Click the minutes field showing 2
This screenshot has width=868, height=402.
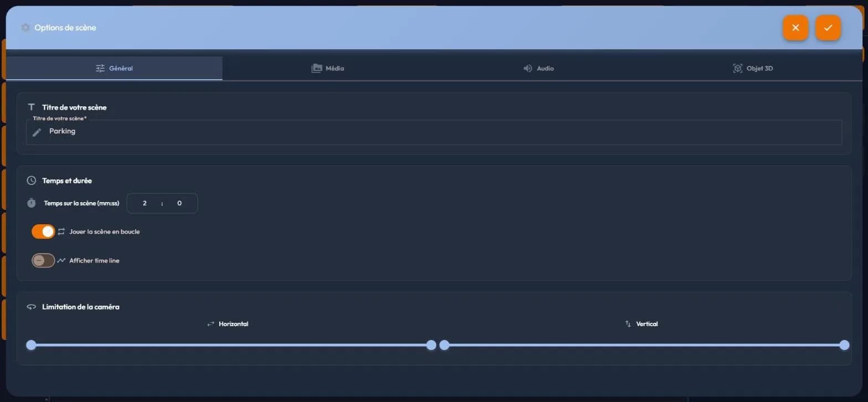(144, 203)
